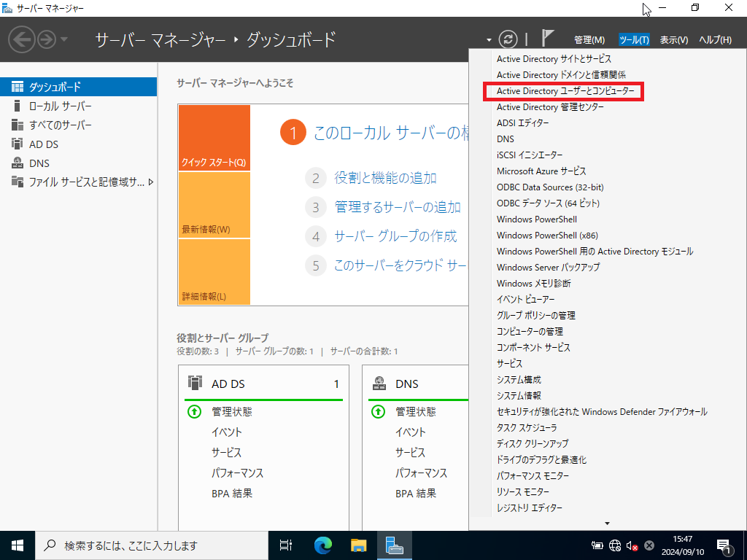Click the forward navigation arrow
The width and height of the screenshot is (747, 560).
pos(47,39)
